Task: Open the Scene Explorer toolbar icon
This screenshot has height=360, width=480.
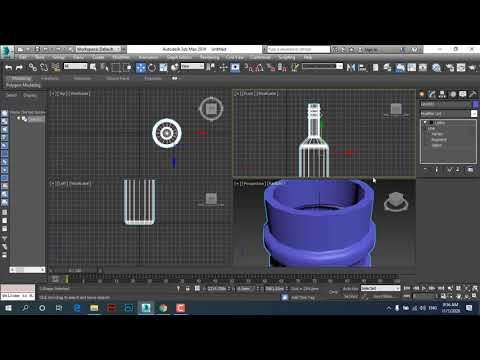Action: pyautogui.click(x=375, y=68)
